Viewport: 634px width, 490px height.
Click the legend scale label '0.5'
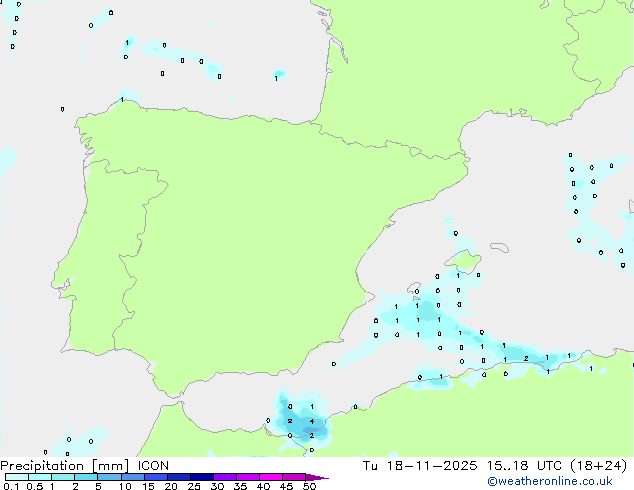pyautogui.click(x=35, y=486)
